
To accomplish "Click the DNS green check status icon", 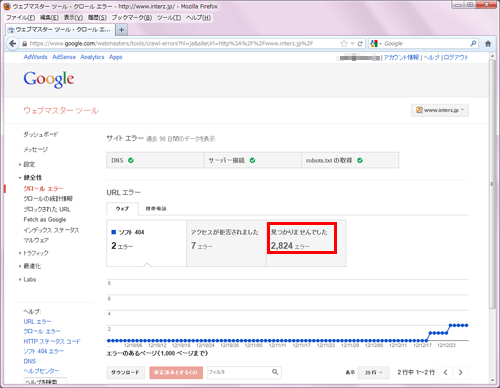I will coord(131,160).
